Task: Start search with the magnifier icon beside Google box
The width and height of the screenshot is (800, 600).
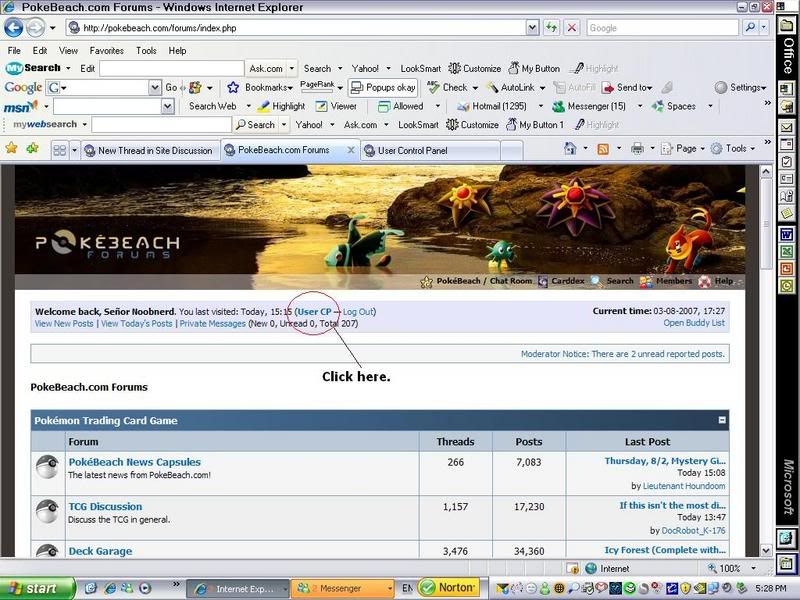Action: click(x=750, y=28)
